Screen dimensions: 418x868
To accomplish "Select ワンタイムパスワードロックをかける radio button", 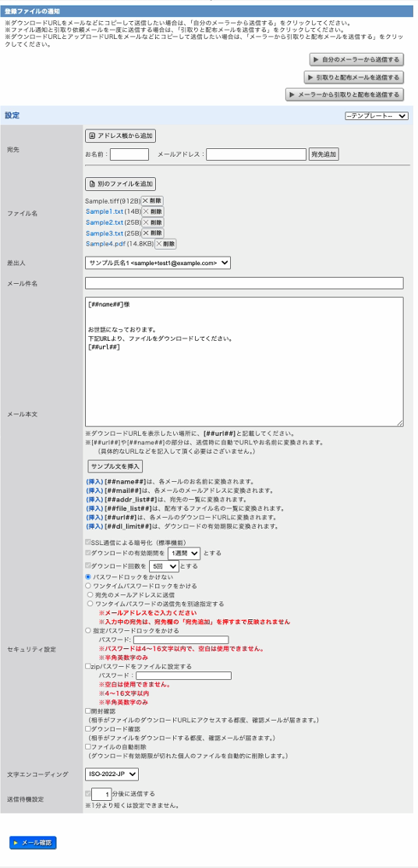I will [88, 585].
